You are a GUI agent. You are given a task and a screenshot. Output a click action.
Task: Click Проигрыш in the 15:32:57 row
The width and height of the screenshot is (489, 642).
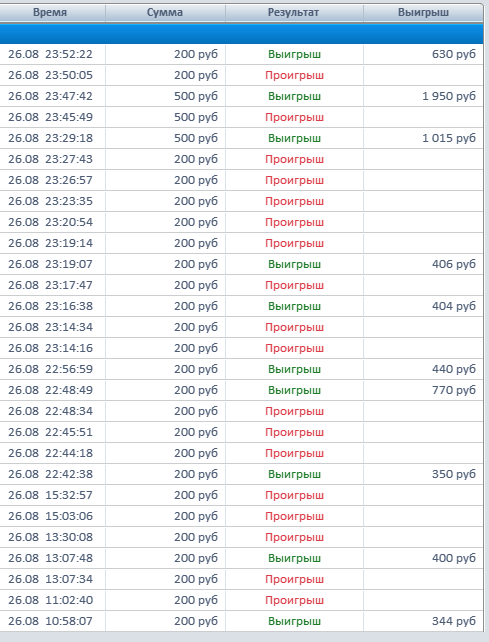(x=294, y=495)
